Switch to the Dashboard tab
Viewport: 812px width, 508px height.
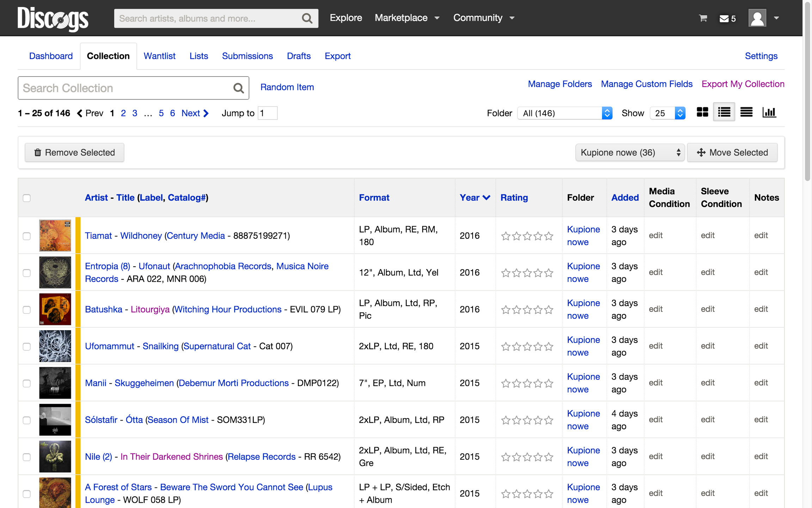(51, 56)
